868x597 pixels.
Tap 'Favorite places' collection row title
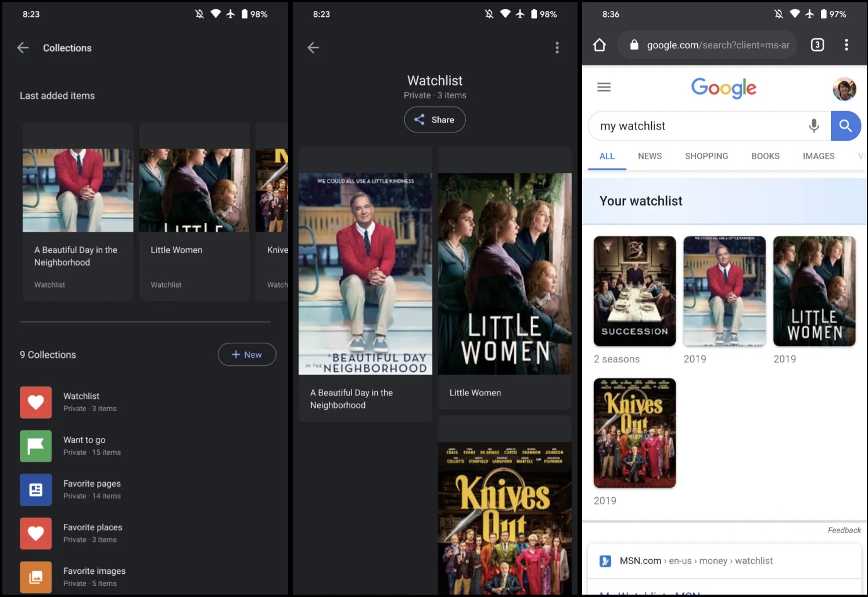[x=93, y=527]
